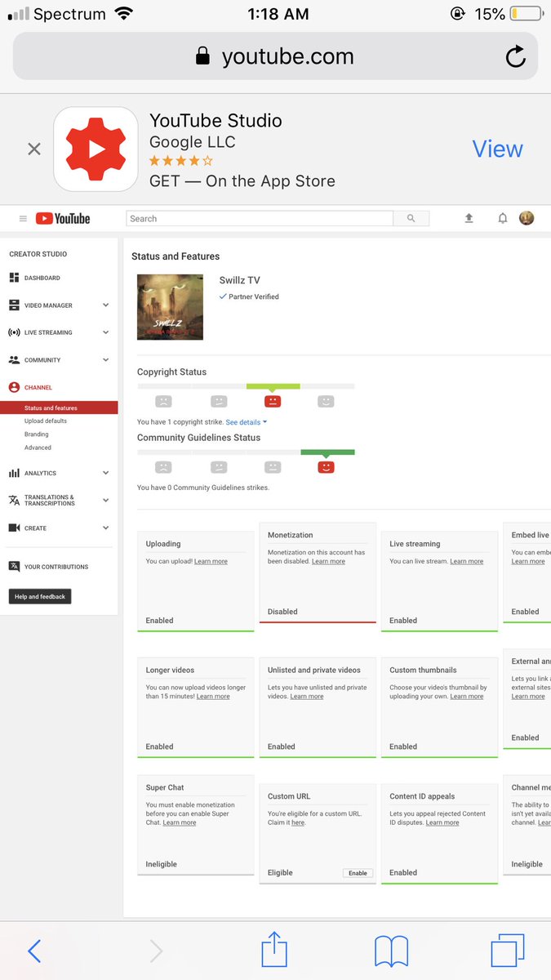Open Safari share sheet
The height and width of the screenshot is (980, 551).
[x=274, y=950]
